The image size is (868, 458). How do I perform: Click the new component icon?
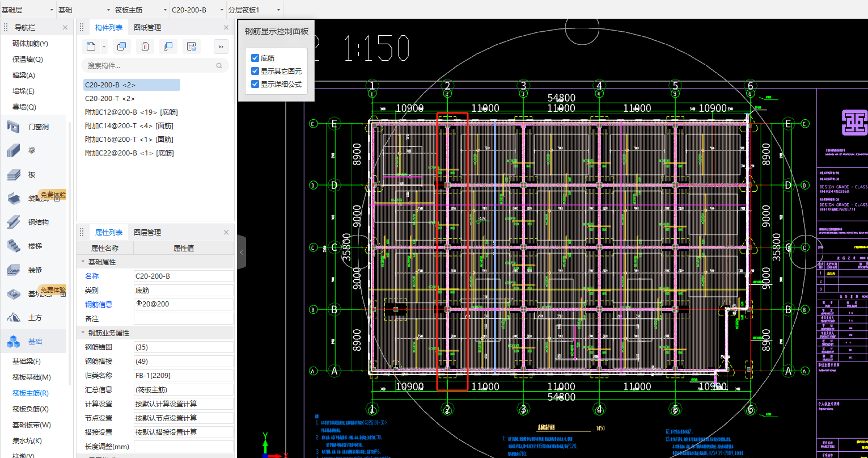coord(91,47)
